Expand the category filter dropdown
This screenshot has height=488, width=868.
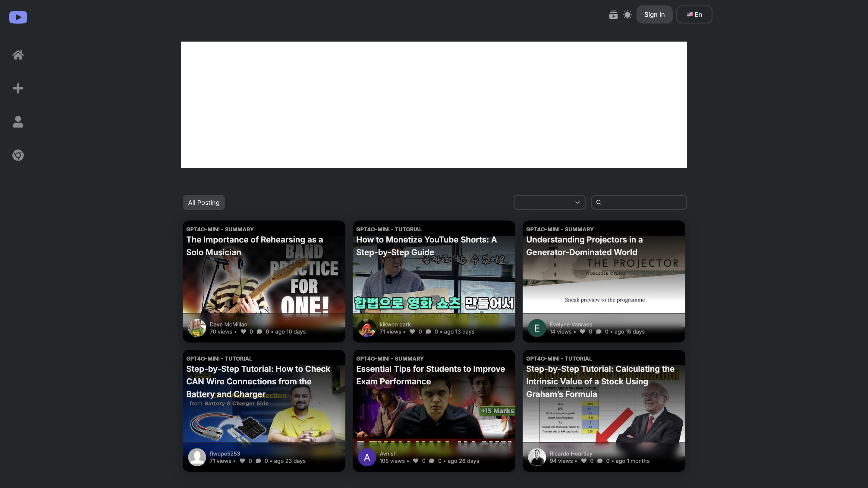pos(549,202)
